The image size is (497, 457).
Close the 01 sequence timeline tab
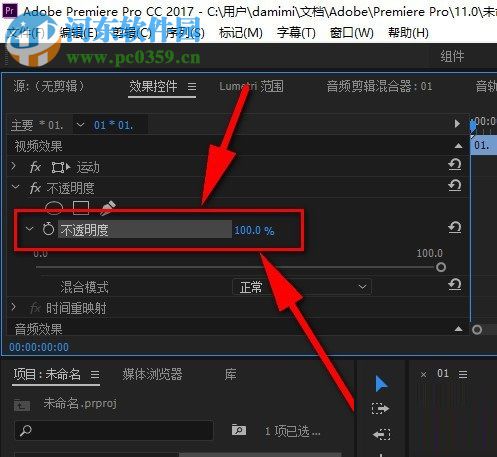coord(423,375)
